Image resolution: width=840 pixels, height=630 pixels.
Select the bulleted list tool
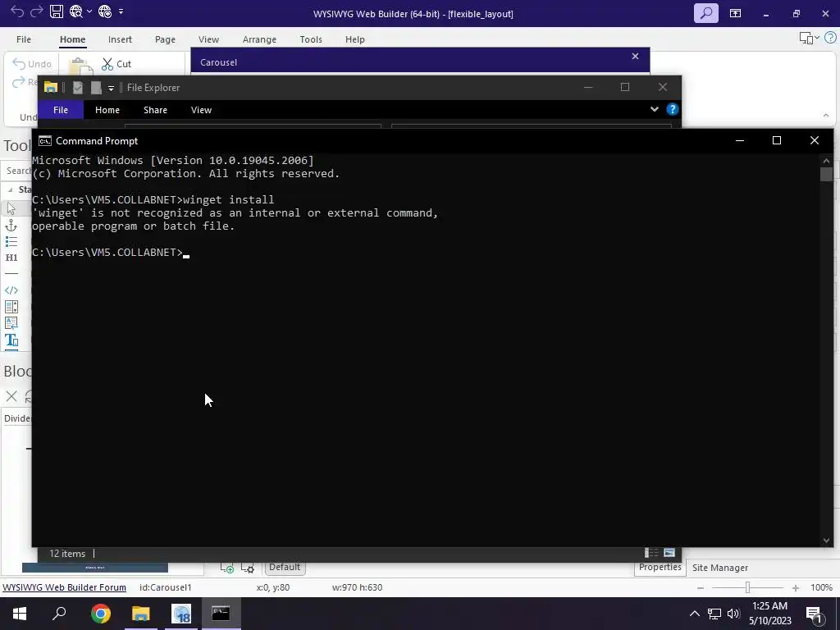click(11, 242)
